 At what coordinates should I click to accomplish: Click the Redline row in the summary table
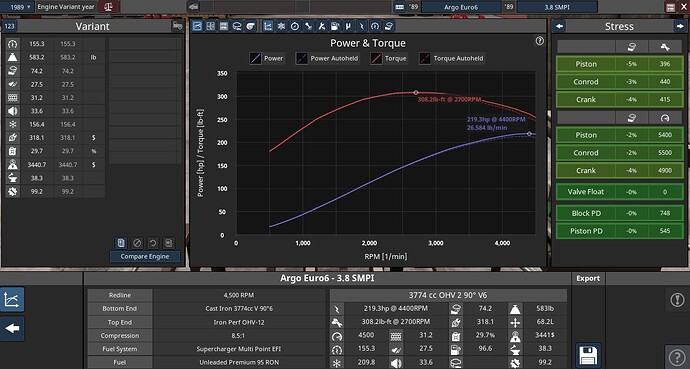pos(206,295)
